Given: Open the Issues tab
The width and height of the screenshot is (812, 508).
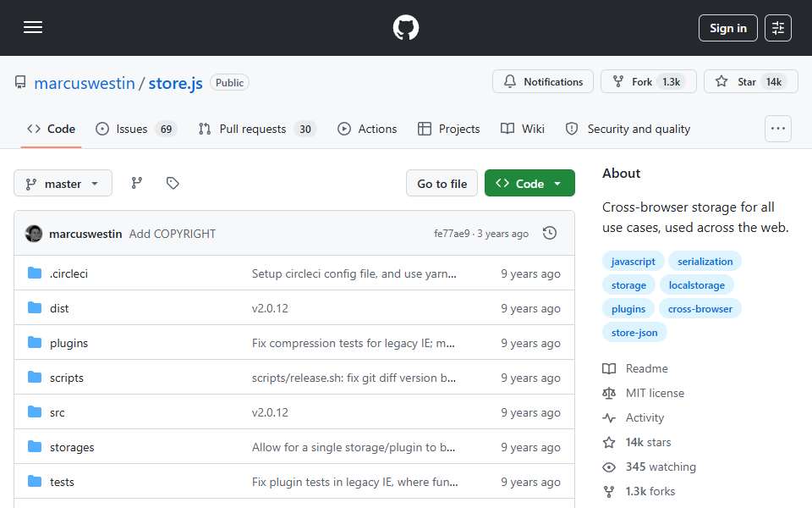Looking at the screenshot, I should pos(136,129).
